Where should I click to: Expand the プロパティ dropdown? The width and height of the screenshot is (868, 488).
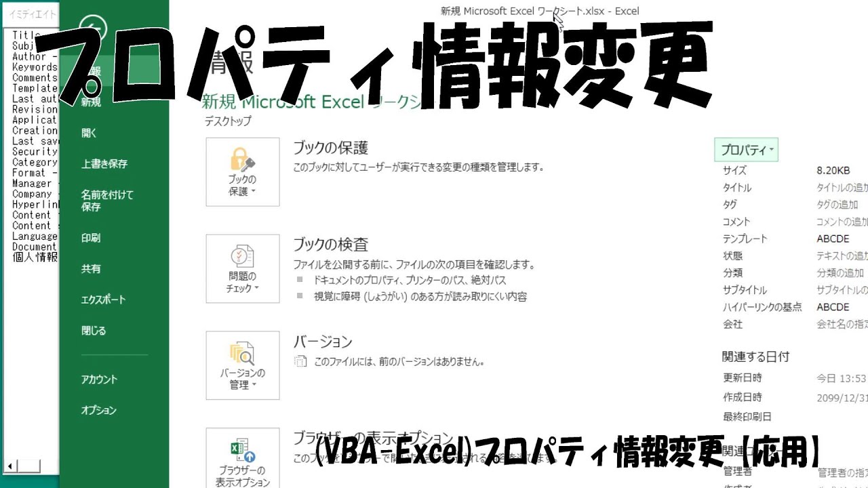[746, 150]
